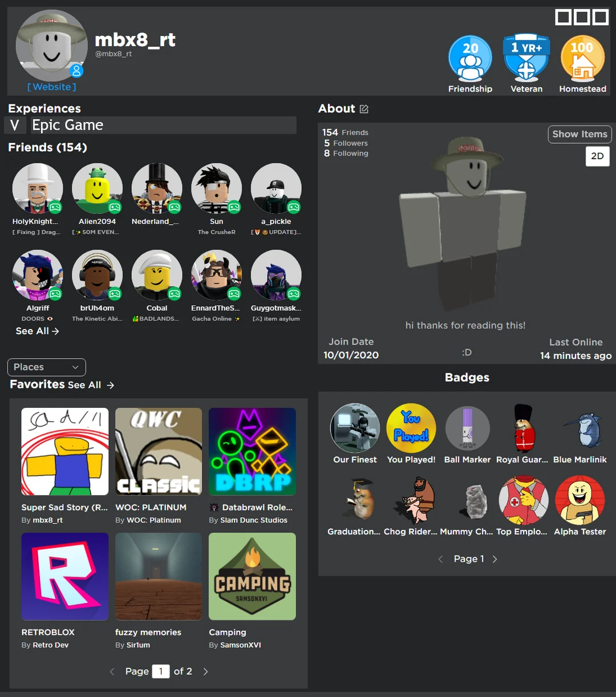Click the [Website] link under the profile picture
The image size is (616, 697).
tap(51, 87)
